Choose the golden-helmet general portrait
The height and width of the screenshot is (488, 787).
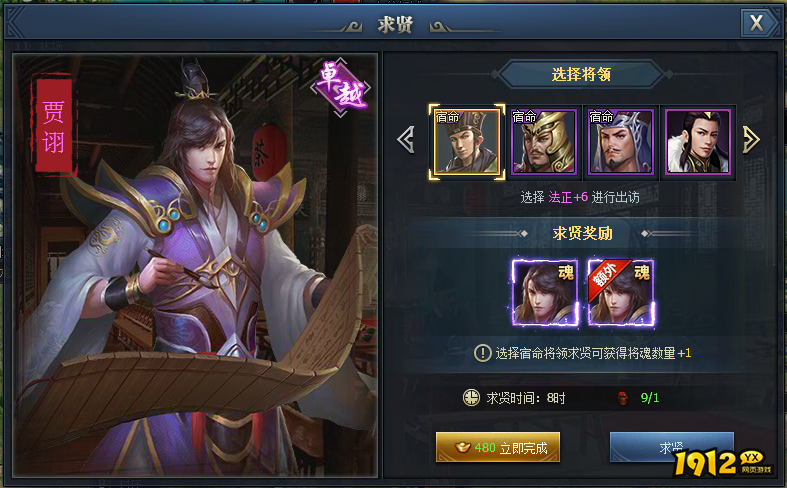pos(544,142)
